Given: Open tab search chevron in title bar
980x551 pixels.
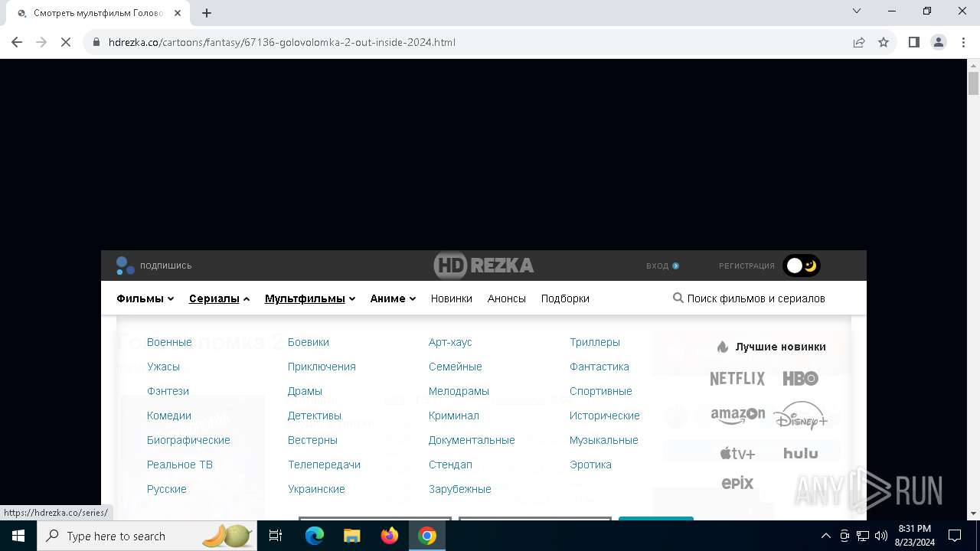Looking at the screenshot, I should [x=857, y=11].
